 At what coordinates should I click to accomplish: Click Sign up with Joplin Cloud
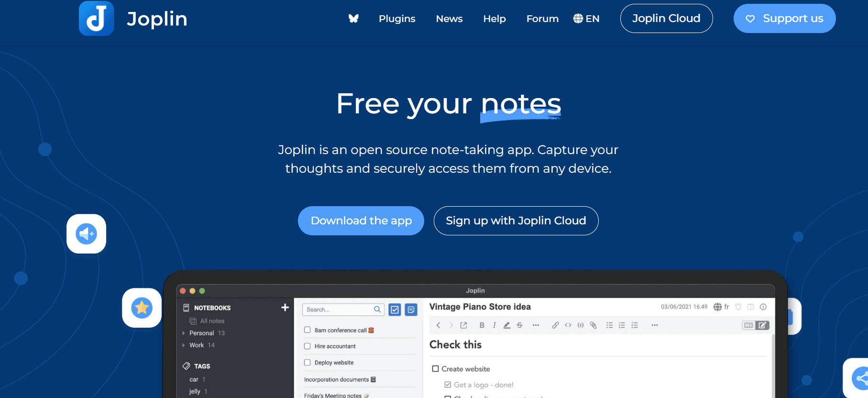coord(516,221)
